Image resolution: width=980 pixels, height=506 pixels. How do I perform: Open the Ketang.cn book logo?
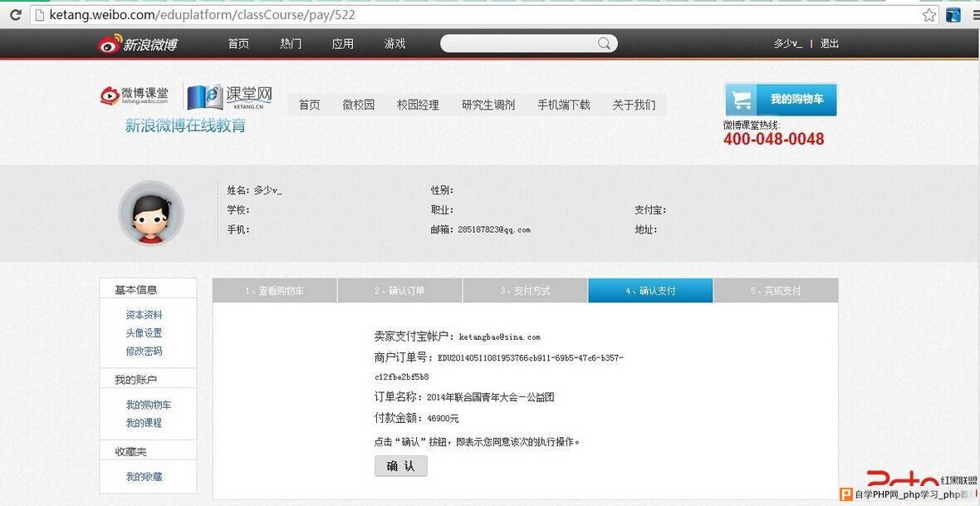point(229,97)
